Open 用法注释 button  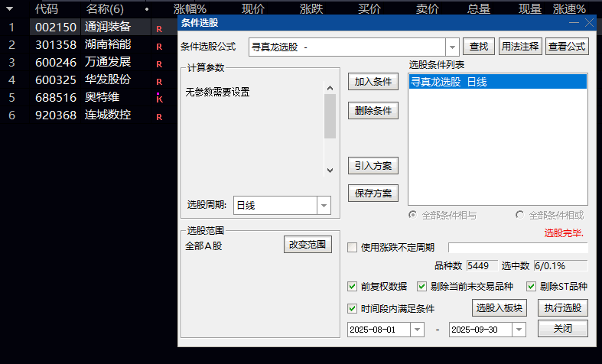pyautogui.click(x=520, y=47)
